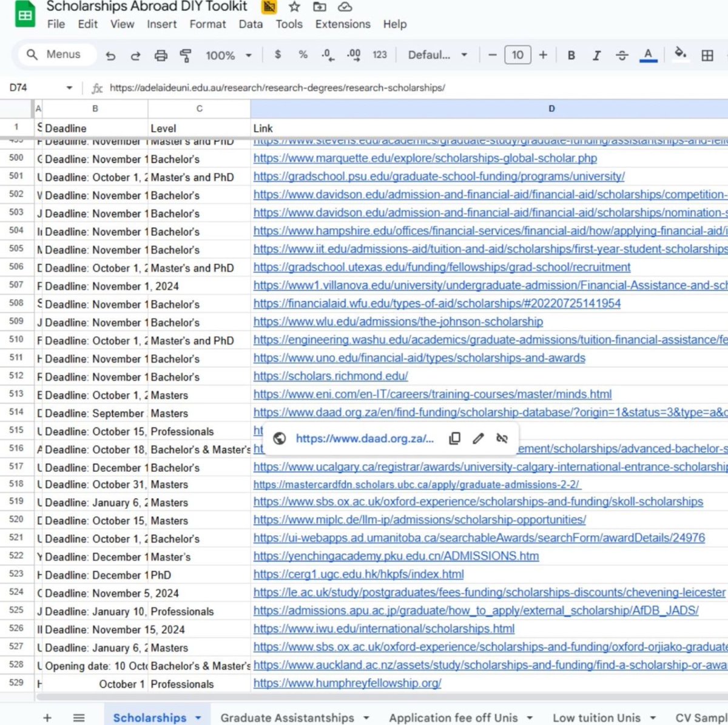Open Application fee off Unis tab arrow
This screenshot has width=728, height=725.
click(x=530, y=718)
